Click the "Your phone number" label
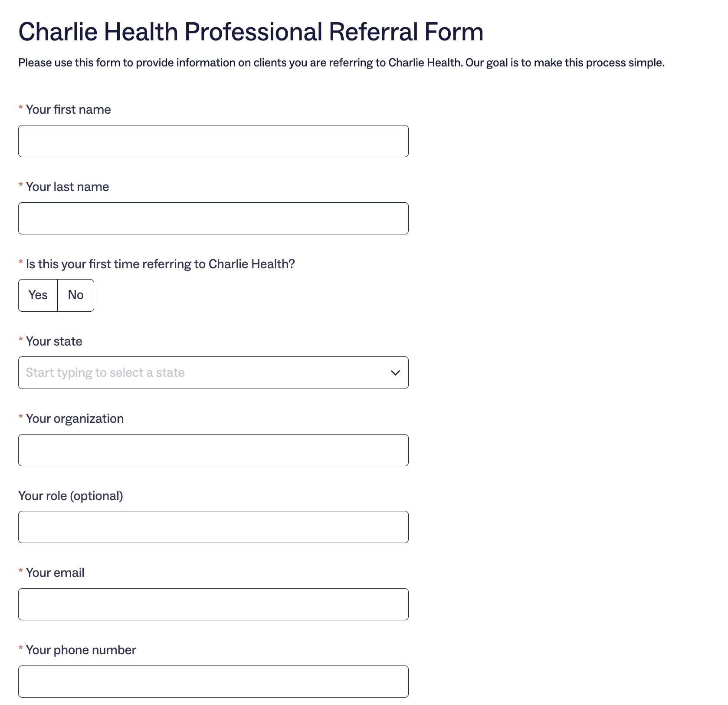The width and height of the screenshot is (728, 705). 81,650
